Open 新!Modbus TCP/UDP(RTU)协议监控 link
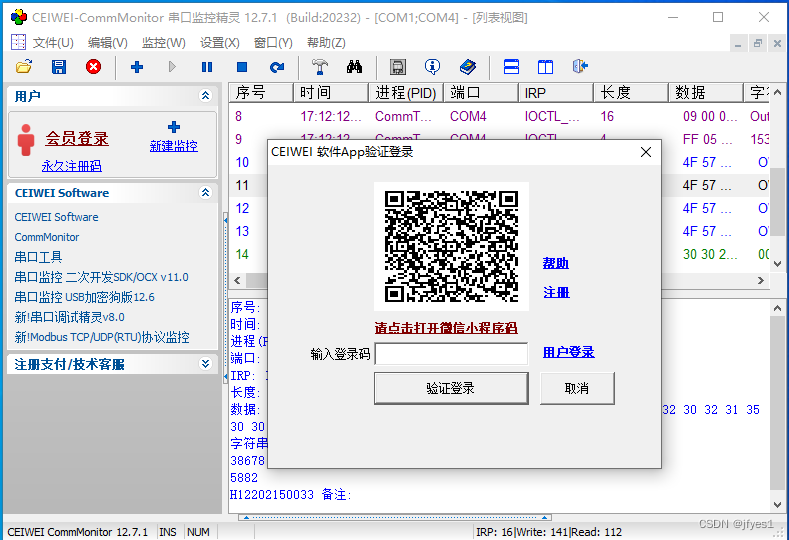789x540 pixels. tap(102, 337)
